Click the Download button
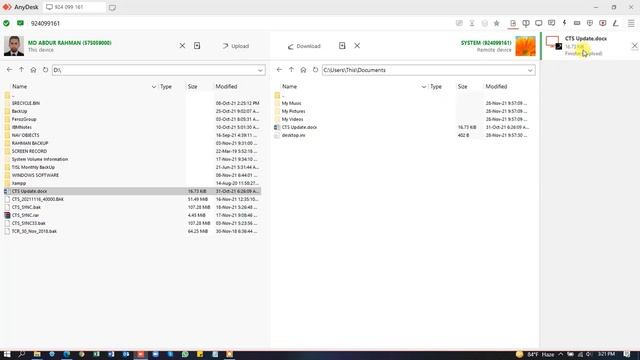Viewport: 640px width, 360px height. [x=304, y=46]
